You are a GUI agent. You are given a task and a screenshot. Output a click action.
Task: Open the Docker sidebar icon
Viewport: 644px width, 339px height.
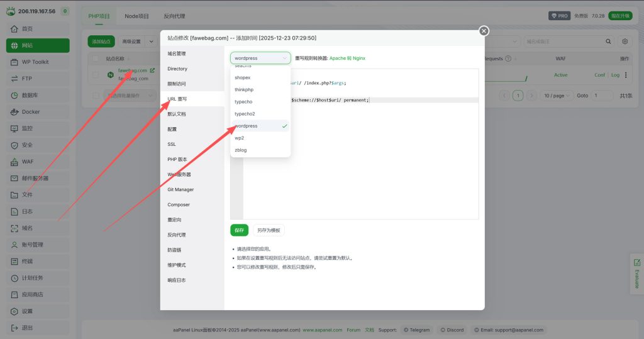tap(14, 112)
